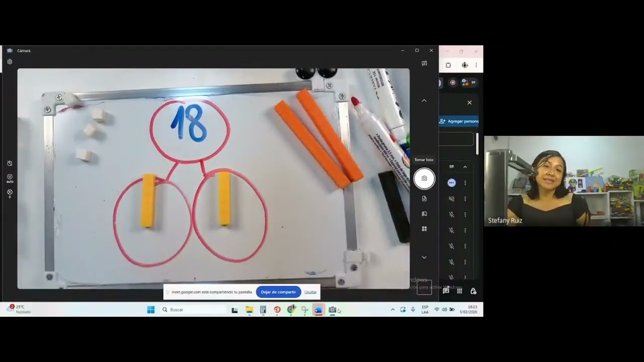Click the Ocultar link in sharing bar

[x=310, y=292]
